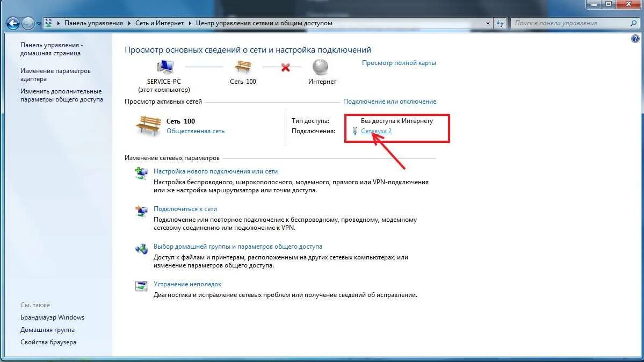Image resolution: width=644 pixels, height=362 pixels.
Task: Click Настройка нового подключения или сети
Action: pyautogui.click(x=215, y=171)
